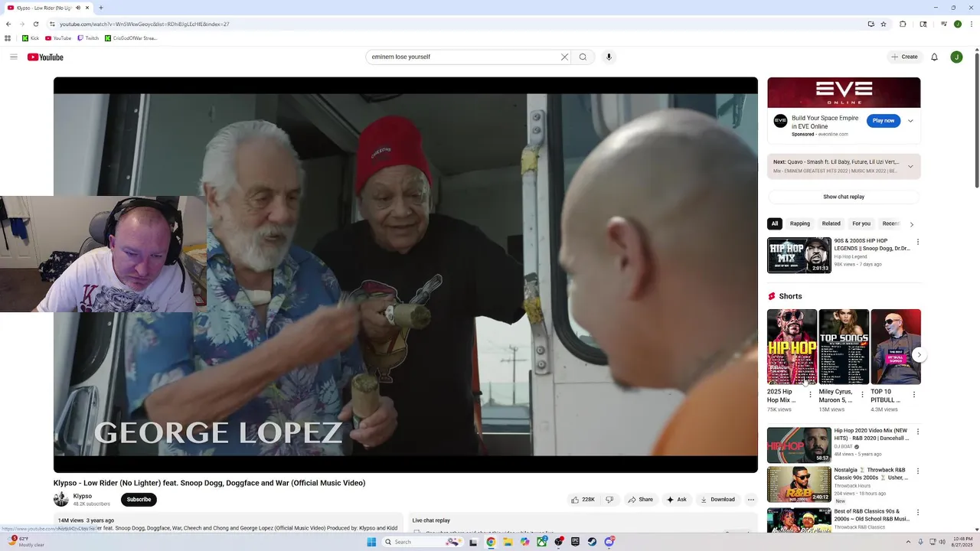Image resolution: width=980 pixels, height=551 pixels.
Task: Open Epic Games Launcher from the taskbar
Action: point(575,542)
